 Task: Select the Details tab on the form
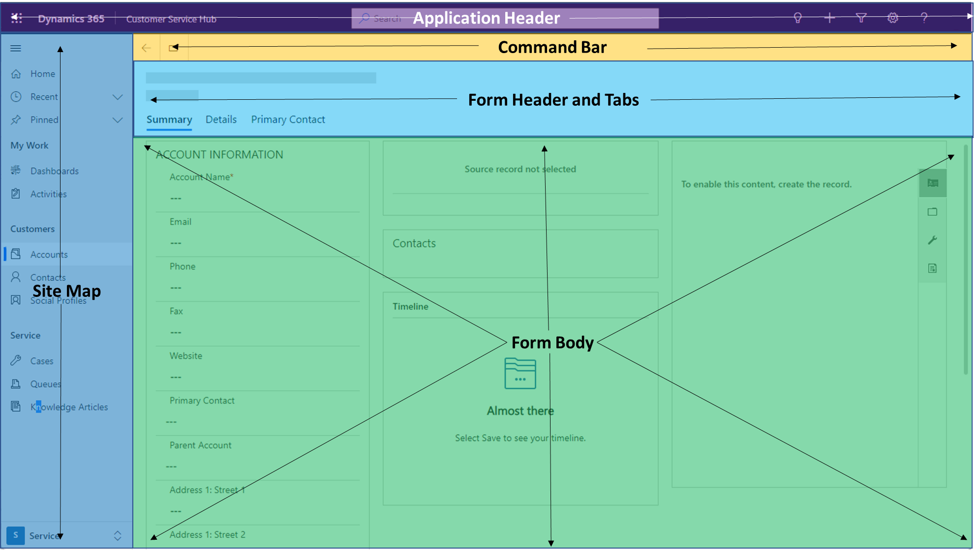221,119
